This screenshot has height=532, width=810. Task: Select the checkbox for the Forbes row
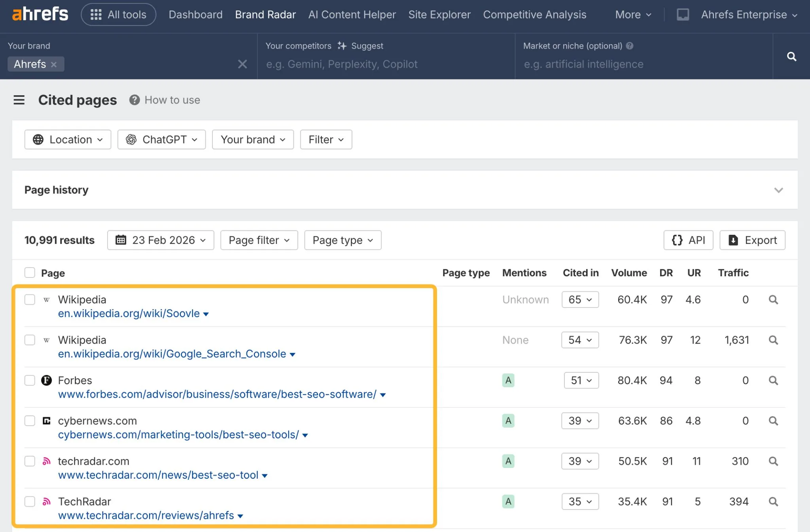click(30, 380)
